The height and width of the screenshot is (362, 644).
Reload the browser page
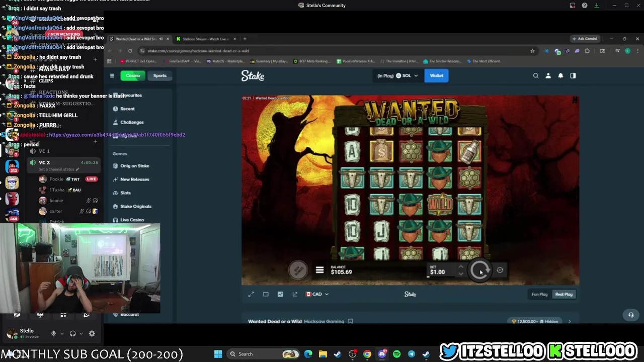click(x=130, y=51)
